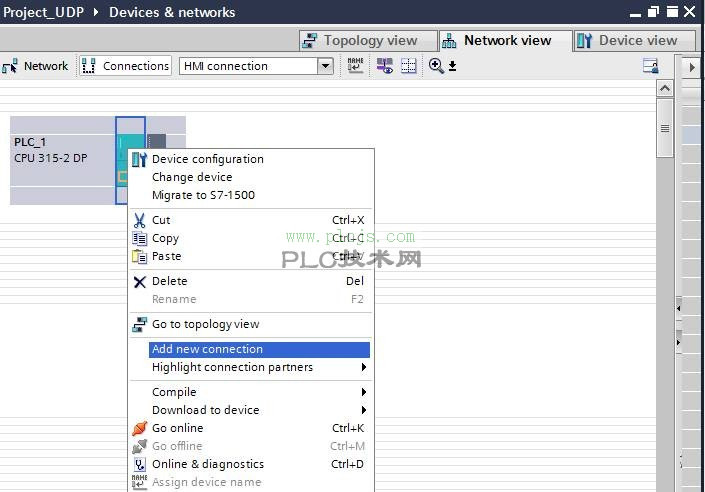Switch to the Topology view tab
Viewport: 705px width, 492px height.
[370, 41]
